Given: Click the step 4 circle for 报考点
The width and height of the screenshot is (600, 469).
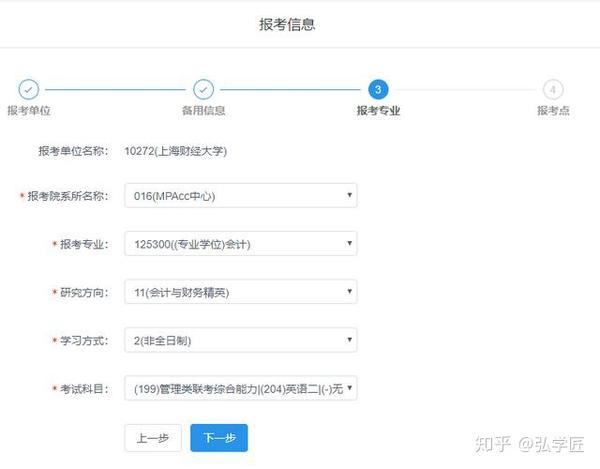Looking at the screenshot, I should coord(553,90).
